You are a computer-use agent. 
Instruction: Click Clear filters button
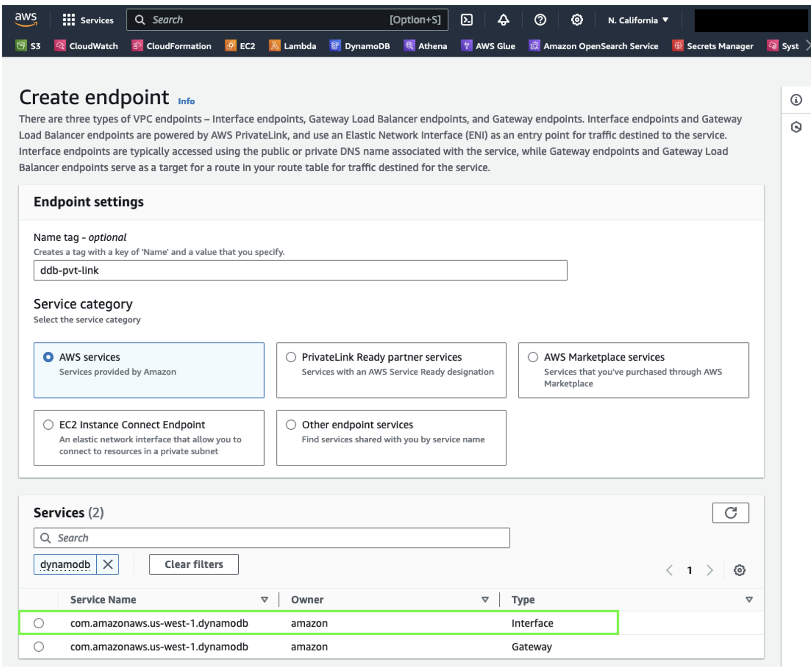click(194, 564)
